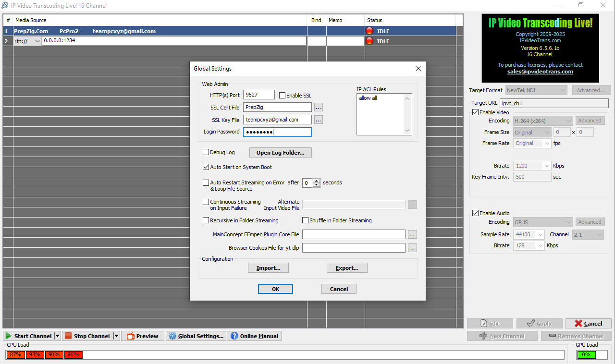Open the Online Manual help icon
This screenshot has height=364, width=615.
(x=234, y=336)
